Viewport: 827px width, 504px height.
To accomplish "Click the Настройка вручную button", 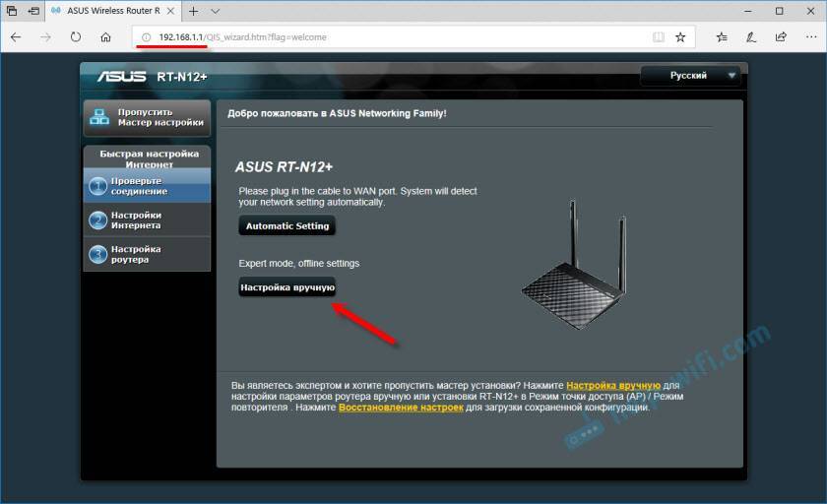I will click(x=286, y=287).
